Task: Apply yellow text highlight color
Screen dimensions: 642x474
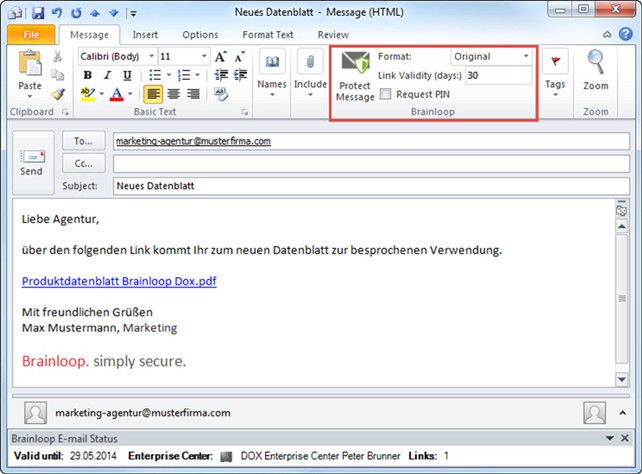Action: [88, 94]
